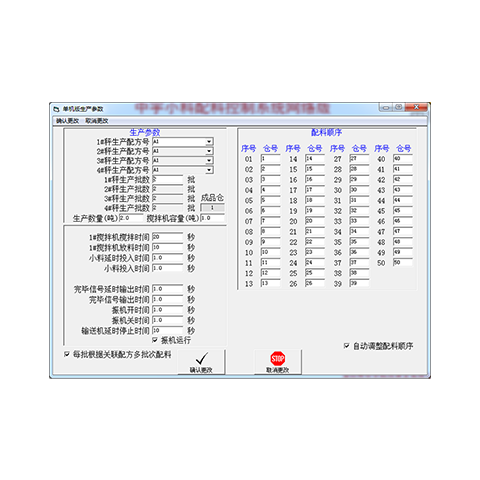Image resolution: width=480 pixels, height=480 pixels.
Task: Select bin number field for sequence 01
Action: tap(270, 159)
